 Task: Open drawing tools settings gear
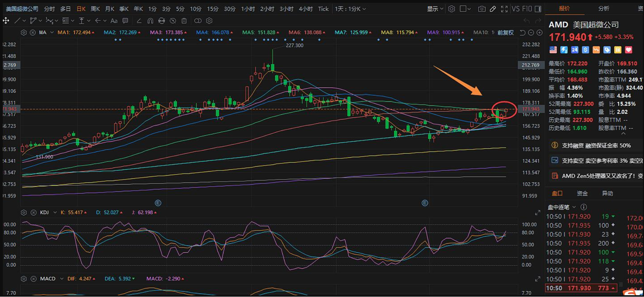tap(209, 21)
